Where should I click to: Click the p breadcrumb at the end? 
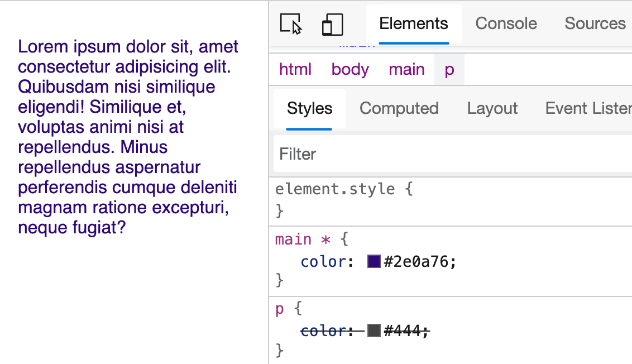pyautogui.click(x=449, y=69)
